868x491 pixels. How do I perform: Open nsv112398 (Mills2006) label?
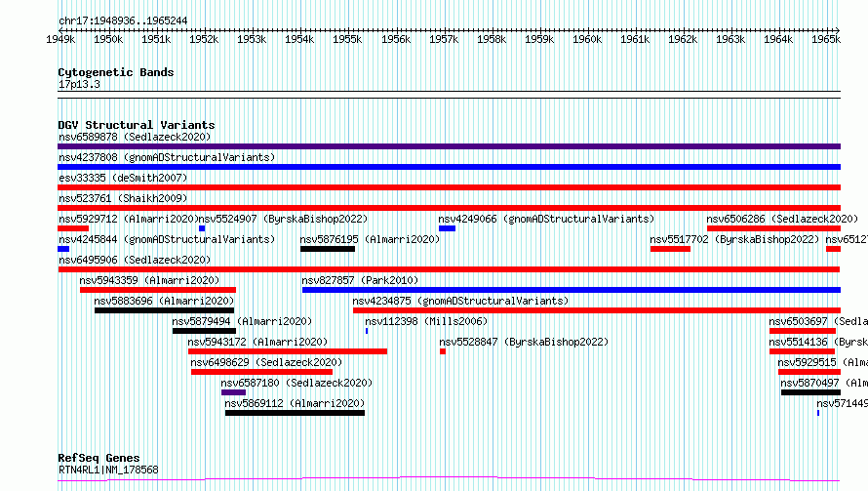[x=426, y=321]
